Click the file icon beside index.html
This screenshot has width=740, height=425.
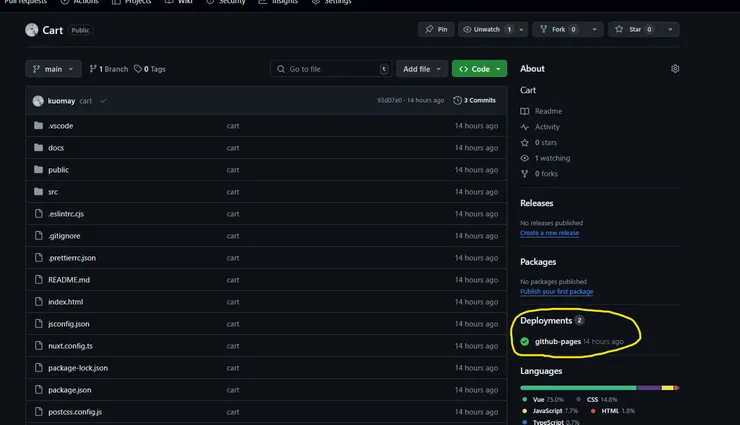[39, 301]
